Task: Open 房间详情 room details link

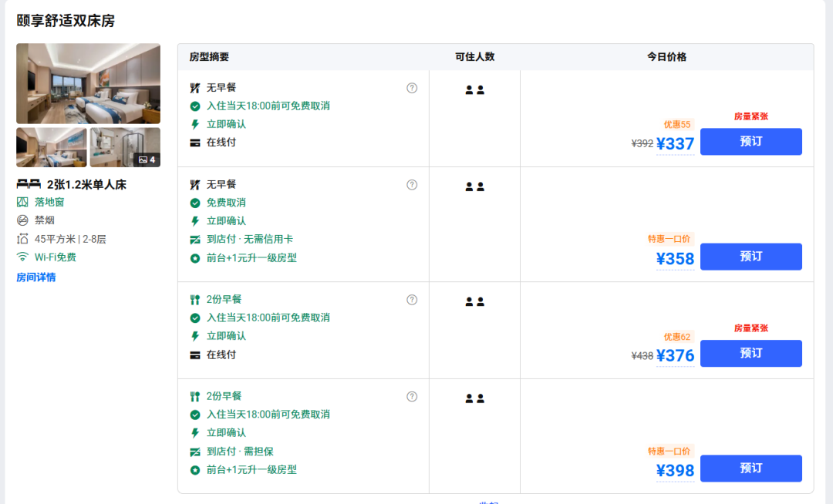Action: (36, 277)
